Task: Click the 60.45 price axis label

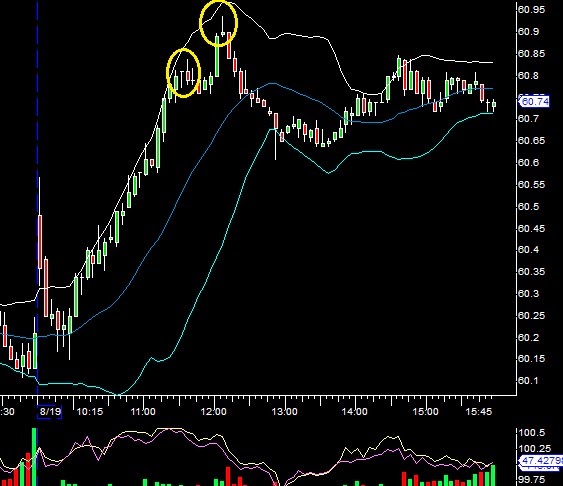Action: pos(531,228)
